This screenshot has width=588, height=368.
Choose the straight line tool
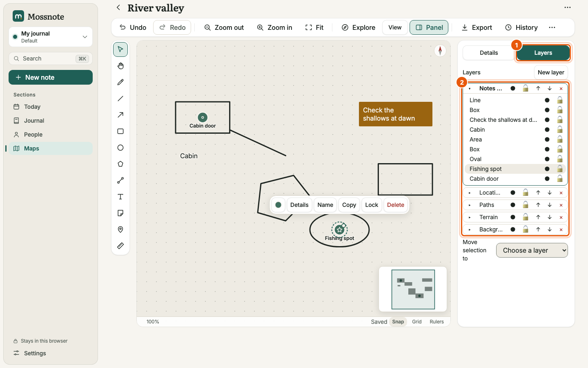120,99
